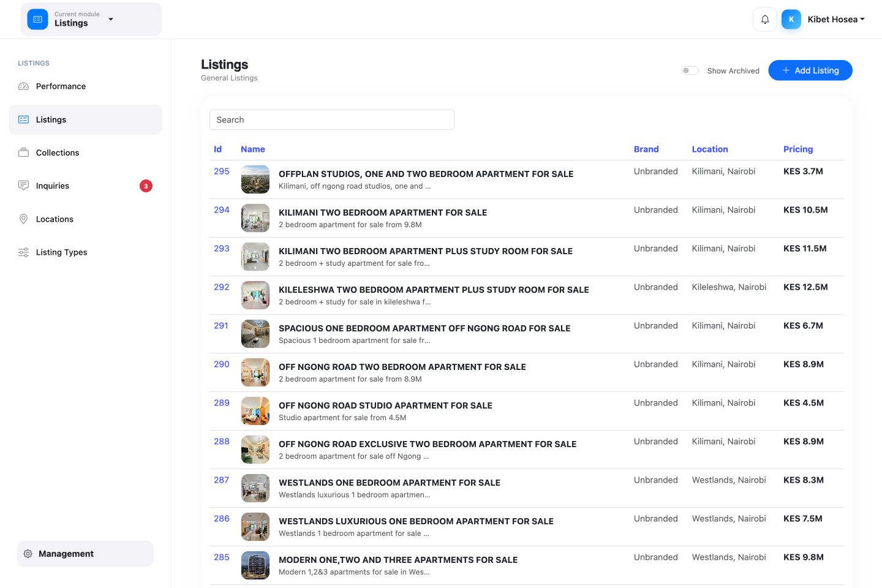Screen dimensions: 882x588
Task: Click the 'KES 12.5M' price cell
Action: pyautogui.click(x=805, y=287)
